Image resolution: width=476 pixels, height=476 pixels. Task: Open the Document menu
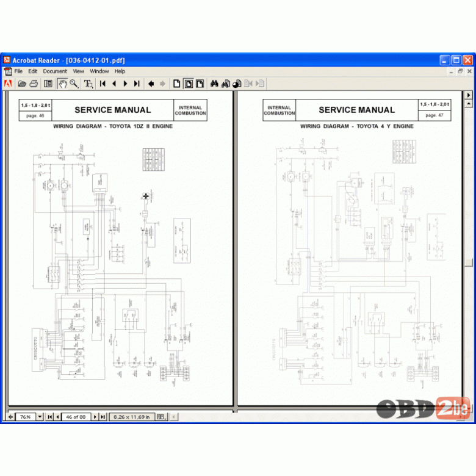(x=55, y=71)
